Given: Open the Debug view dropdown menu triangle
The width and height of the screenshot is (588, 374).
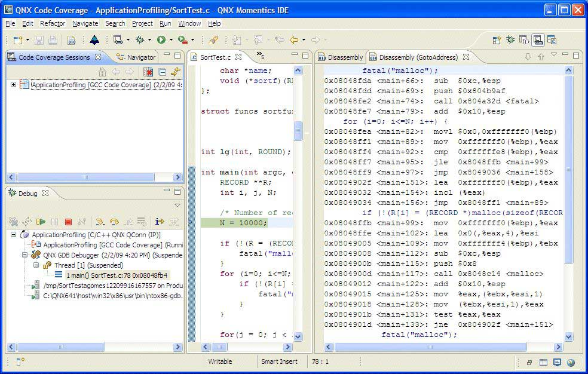Looking at the screenshot, I should click(x=177, y=206).
